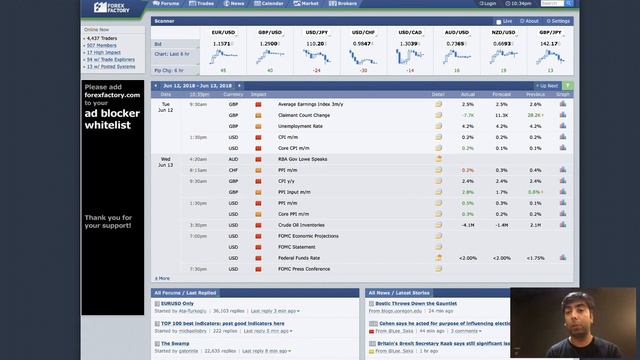640x360 pixels.
Task: Open the EURUSD Only forum thread
Action: click(177, 304)
